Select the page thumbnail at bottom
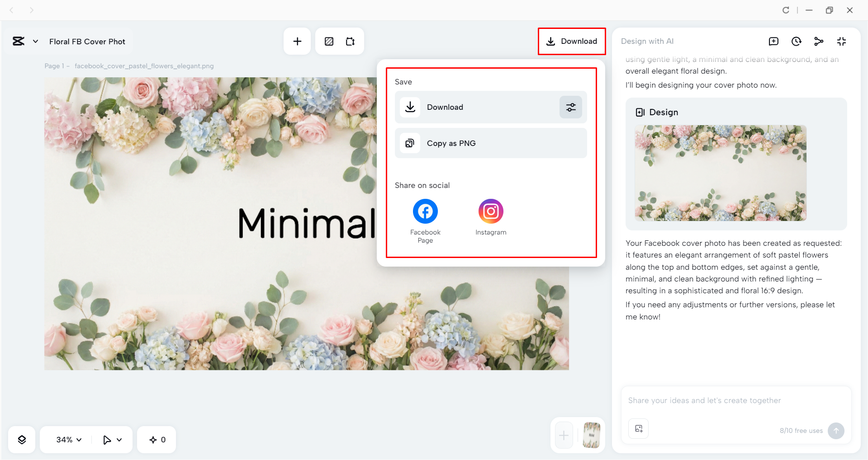This screenshot has width=868, height=460. tap(592, 435)
